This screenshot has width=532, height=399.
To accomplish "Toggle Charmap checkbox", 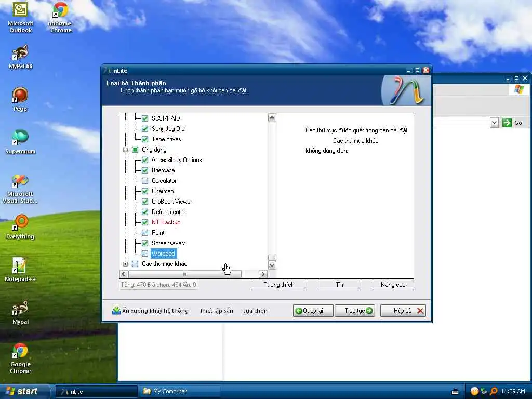I will point(145,191).
